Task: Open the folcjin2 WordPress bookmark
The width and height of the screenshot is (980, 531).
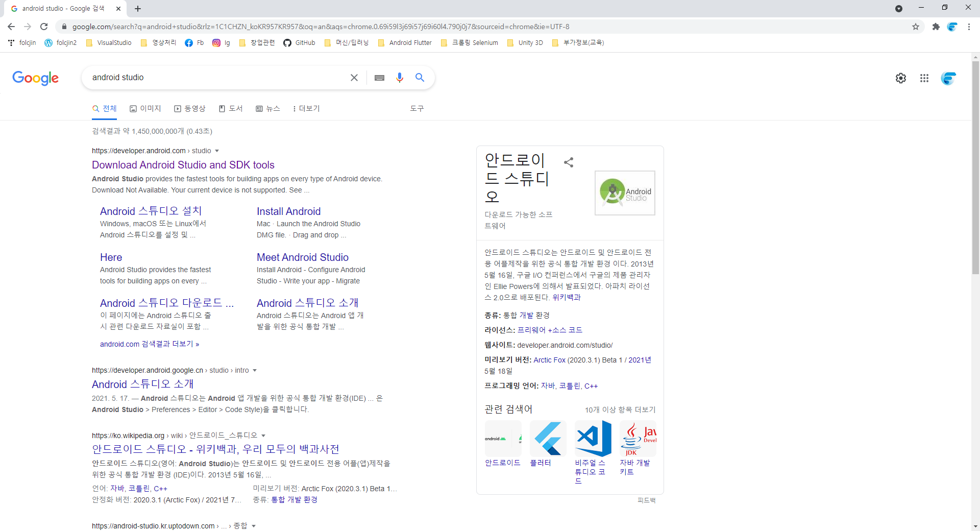Action: click(x=61, y=43)
